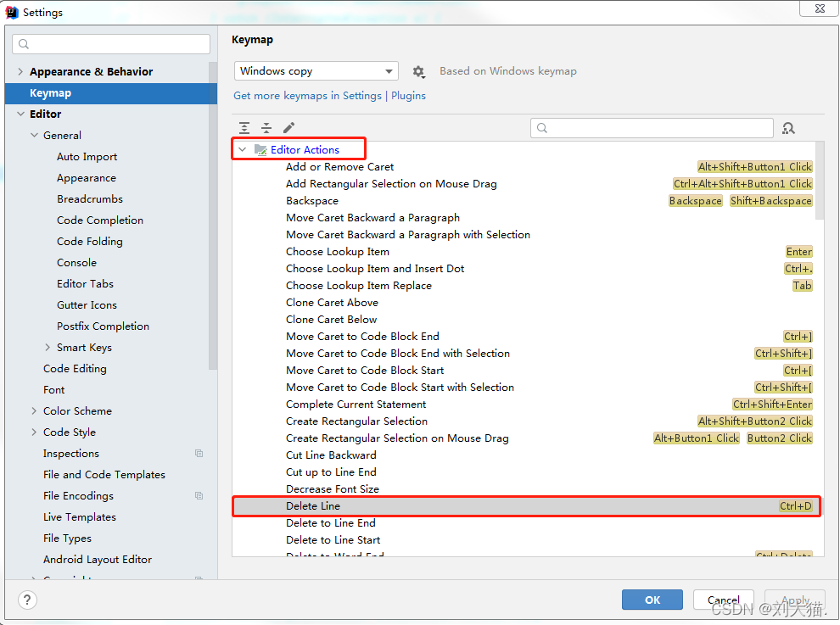Image resolution: width=840 pixels, height=625 pixels.
Task: Select Cut up to Line End action
Action: coord(527,472)
